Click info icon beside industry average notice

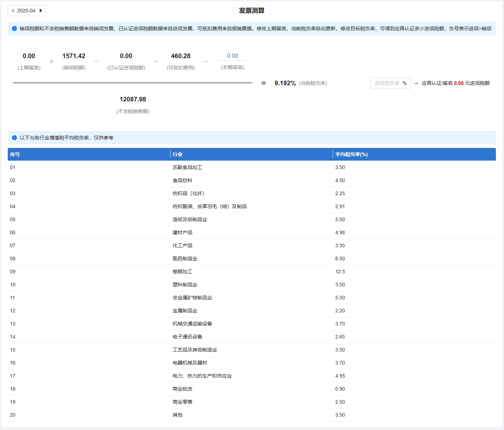tap(14, 138)
